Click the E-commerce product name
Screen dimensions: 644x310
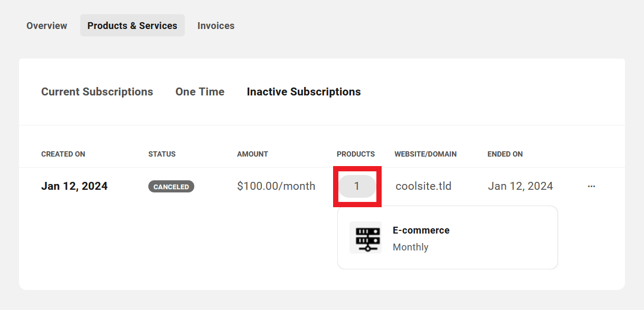421,230
